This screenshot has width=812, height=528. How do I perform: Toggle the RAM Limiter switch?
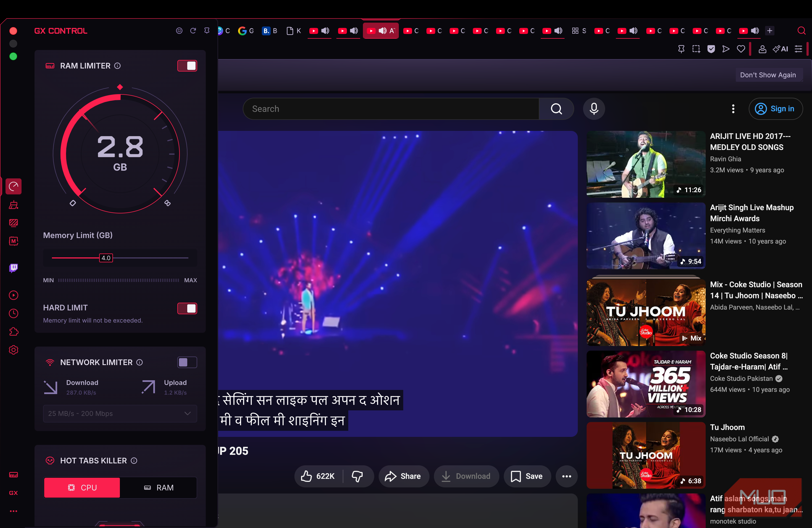[x=187, y=66]
